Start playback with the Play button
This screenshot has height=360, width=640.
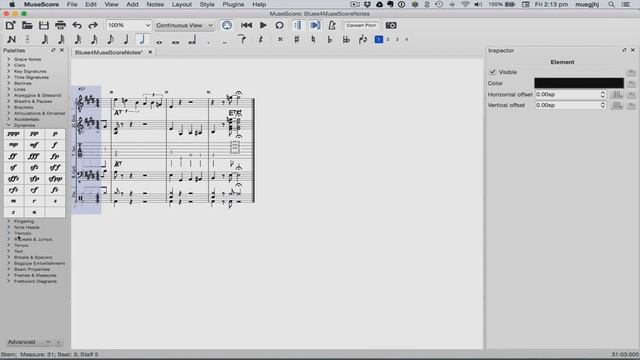click(x=263, y=25)
